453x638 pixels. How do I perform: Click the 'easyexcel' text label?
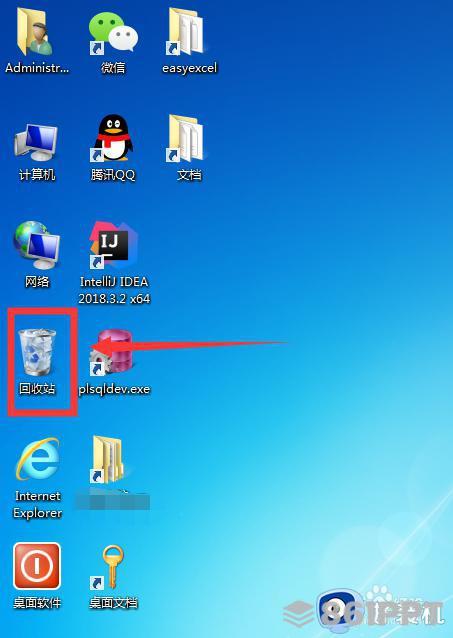click(189, 68)
